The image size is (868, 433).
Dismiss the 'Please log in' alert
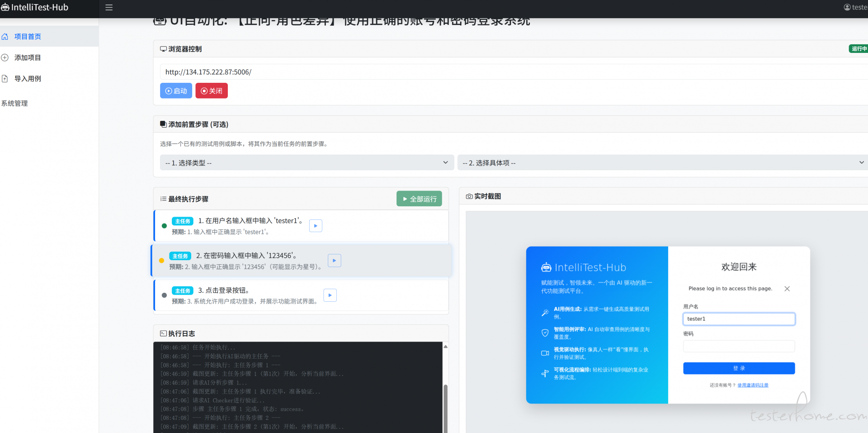click(787, 289)
